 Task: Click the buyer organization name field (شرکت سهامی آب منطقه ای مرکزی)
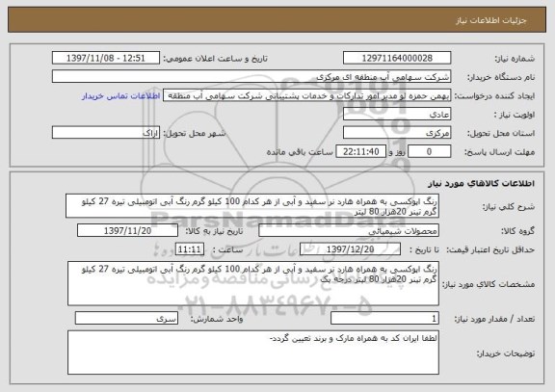pyautogui.click(x=251, y=76)
